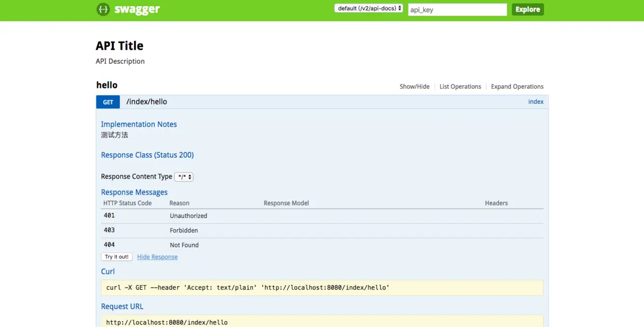Click the blue GET method badge
Viewport: 644px width, 327px height.
108,102
